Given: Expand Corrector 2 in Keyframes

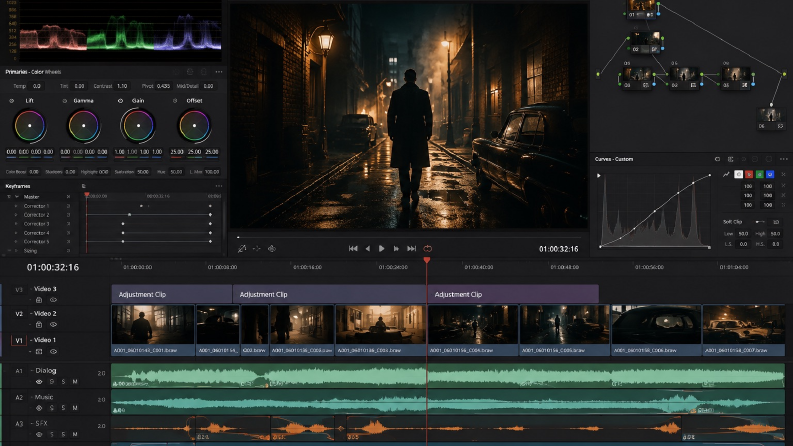Looking at the screenshot, I should point(16,215).
